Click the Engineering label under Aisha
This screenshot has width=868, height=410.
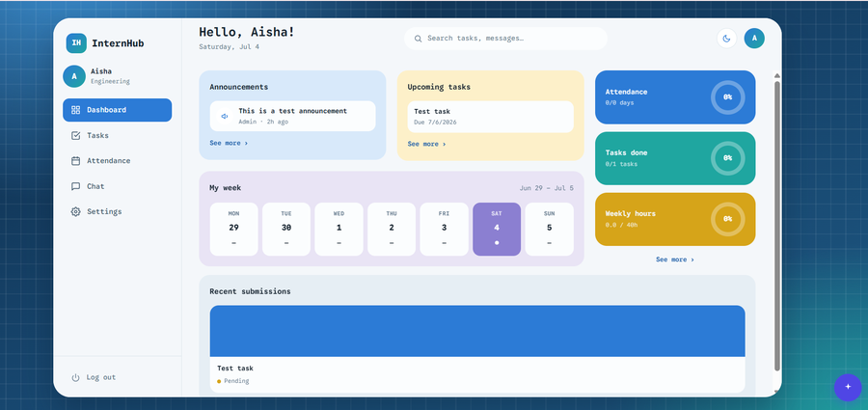(x=110, y=81)
